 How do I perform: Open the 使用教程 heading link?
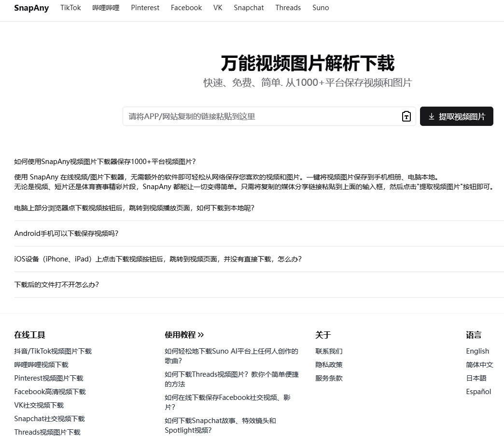184,335
